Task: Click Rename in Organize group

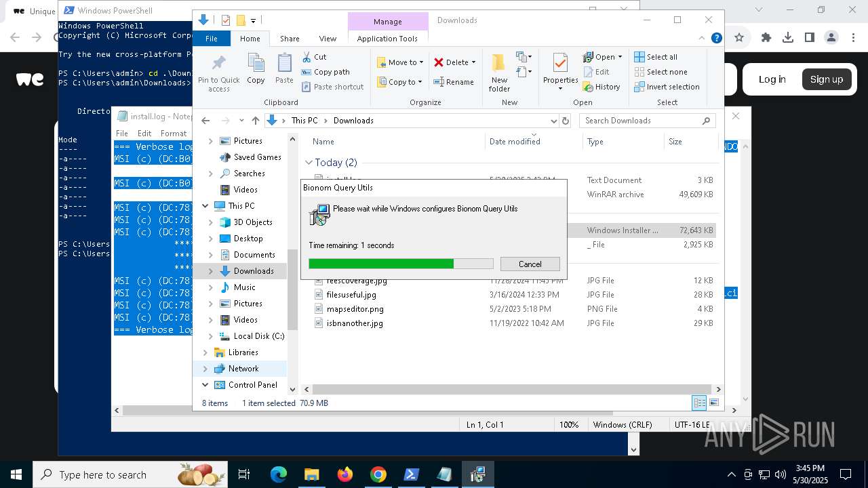Action: coord(454,82)
